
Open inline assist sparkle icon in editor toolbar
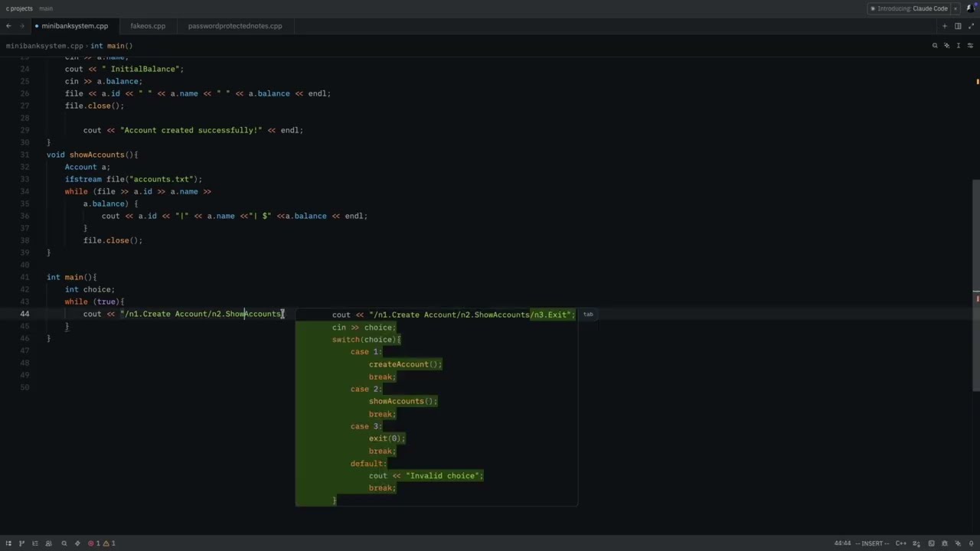point(947,46)
